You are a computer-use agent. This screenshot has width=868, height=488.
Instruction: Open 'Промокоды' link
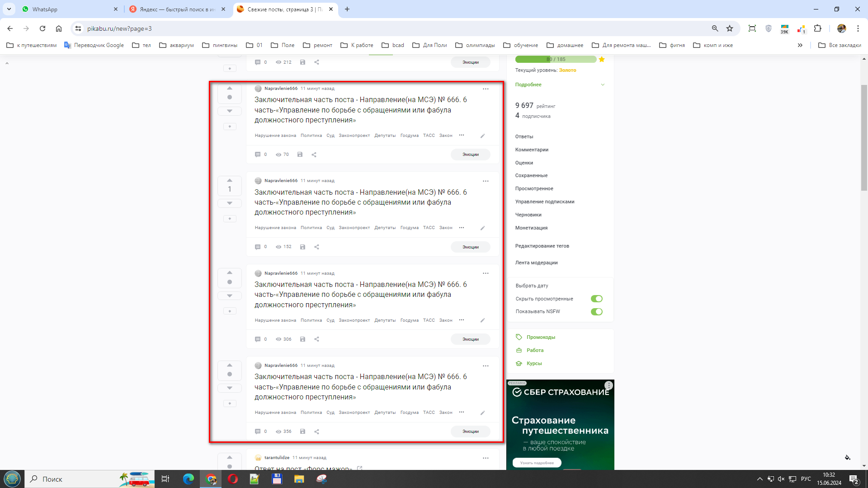click(541, 338)
